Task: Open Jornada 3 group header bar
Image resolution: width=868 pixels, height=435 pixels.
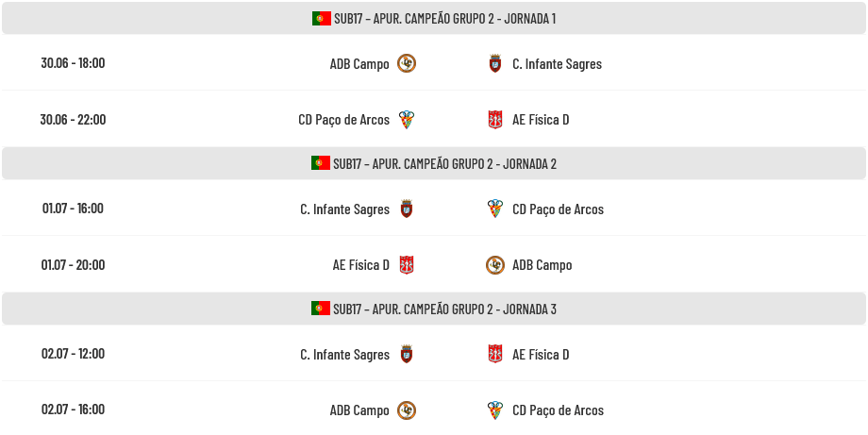Action: pos(434,309)
